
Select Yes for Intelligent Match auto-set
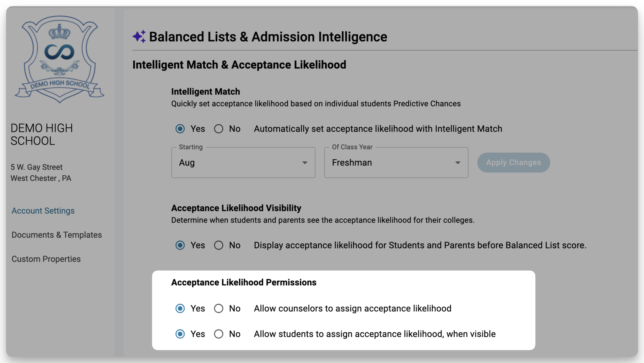pos(180,129)
